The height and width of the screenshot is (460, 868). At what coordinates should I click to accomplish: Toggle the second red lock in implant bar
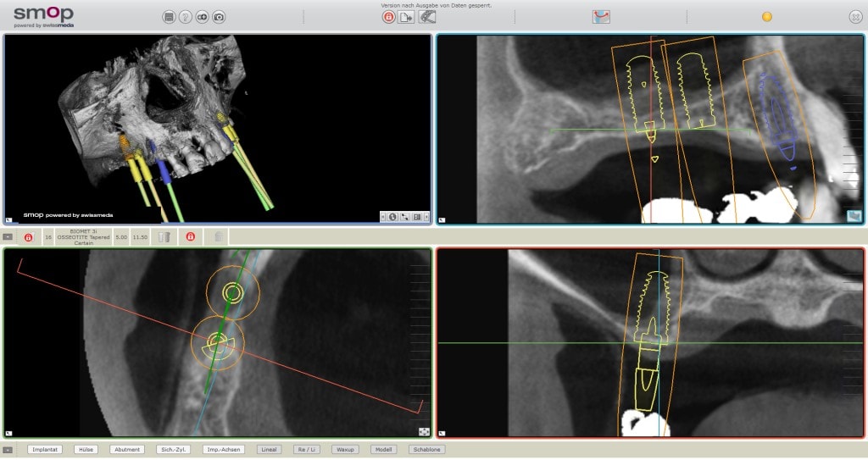tap(191, 237)
